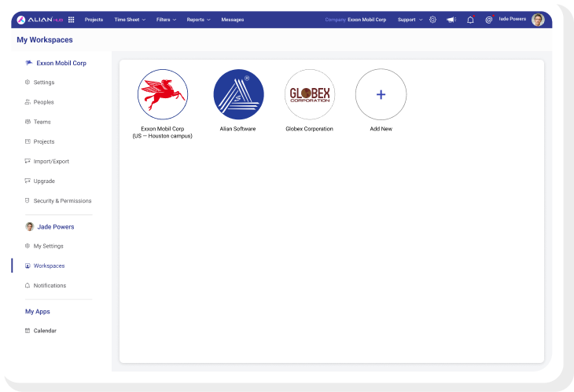The image size is (574, 392).
Task: Expand the Reports dropdown chevron
Action: click(208, 20)
